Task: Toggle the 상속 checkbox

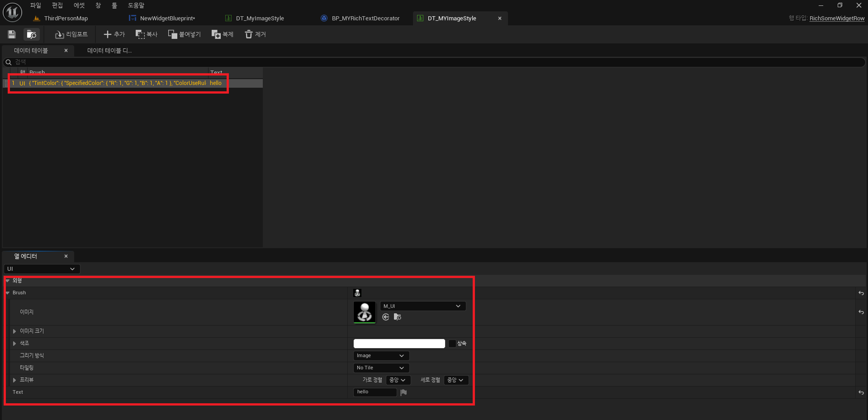Action: (452, 344)
